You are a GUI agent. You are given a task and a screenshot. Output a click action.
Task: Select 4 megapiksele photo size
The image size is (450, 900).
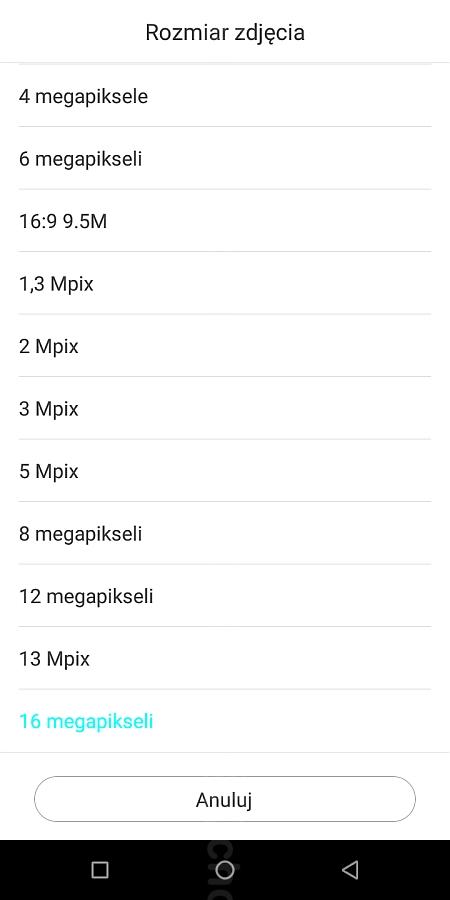(225, 96)
